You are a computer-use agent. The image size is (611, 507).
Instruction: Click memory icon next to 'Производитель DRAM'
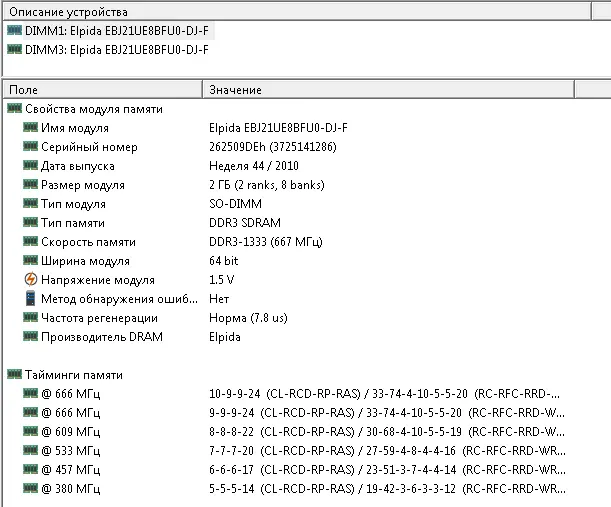tap(30, 336)
